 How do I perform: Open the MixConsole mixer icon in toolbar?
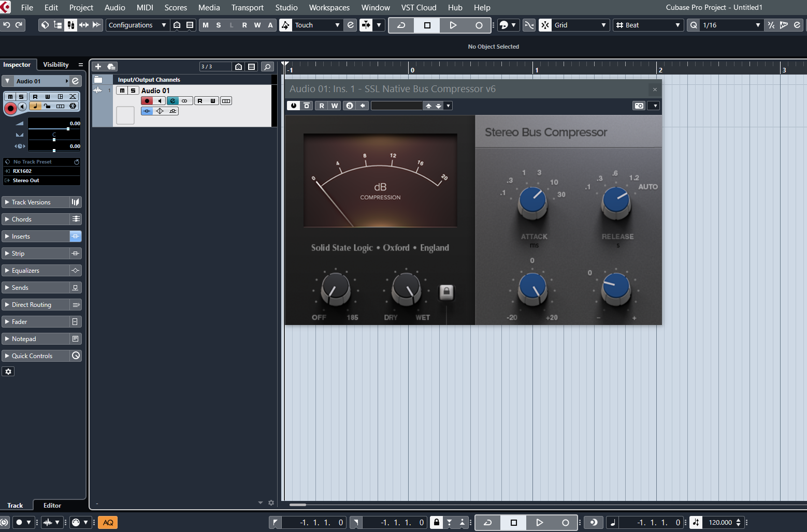[71, 25]
